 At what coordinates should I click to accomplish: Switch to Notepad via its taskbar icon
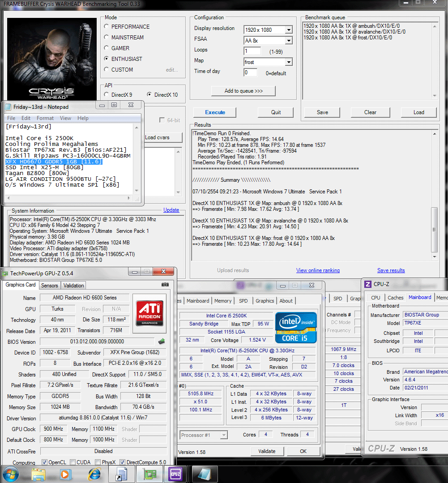click(x=205, y=474)
